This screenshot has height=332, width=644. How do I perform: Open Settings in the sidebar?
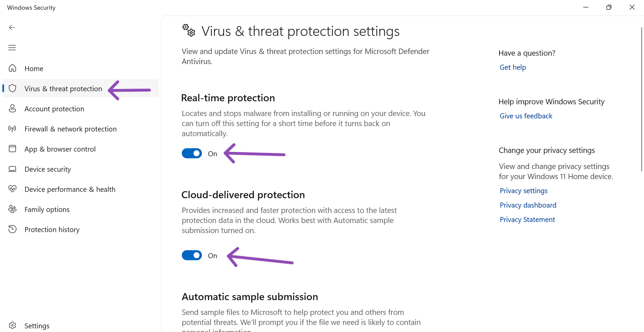pyautogui.click(x=37, y=326)
